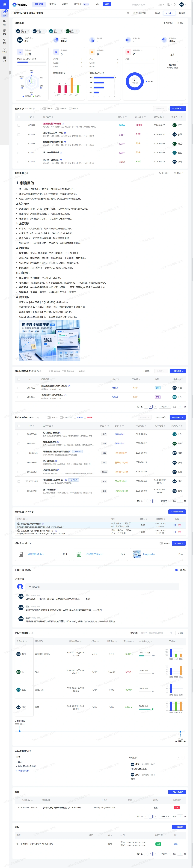193x868 pixels.
Task: Click the task checklist icon in header
Action: point(169,4)
